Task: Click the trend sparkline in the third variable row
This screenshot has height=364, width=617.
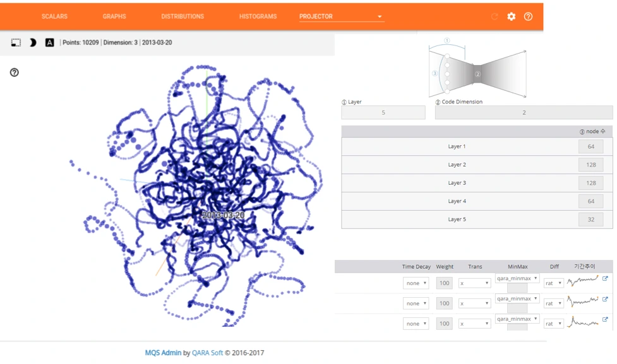Action: click(582, 322)
